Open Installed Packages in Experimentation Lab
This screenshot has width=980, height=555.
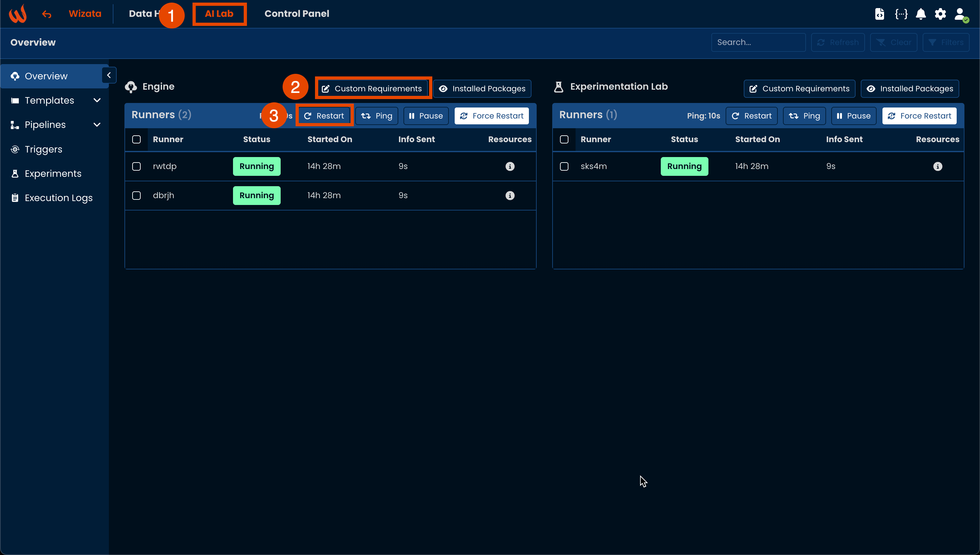coord(909,89)
